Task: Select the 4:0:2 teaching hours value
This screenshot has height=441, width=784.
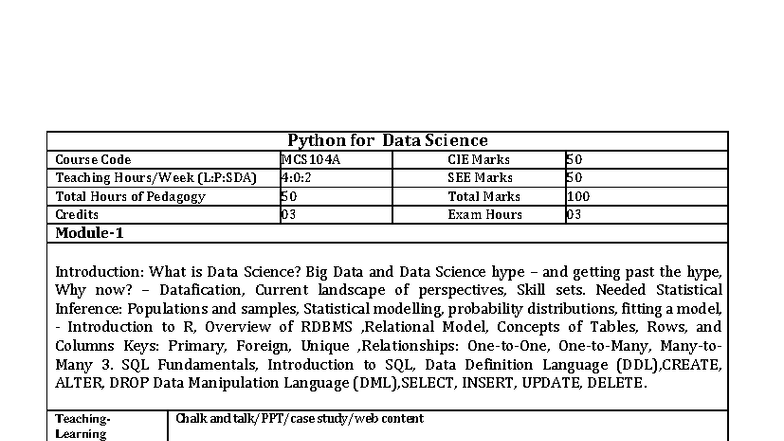Action: click(x=298, y=178)
